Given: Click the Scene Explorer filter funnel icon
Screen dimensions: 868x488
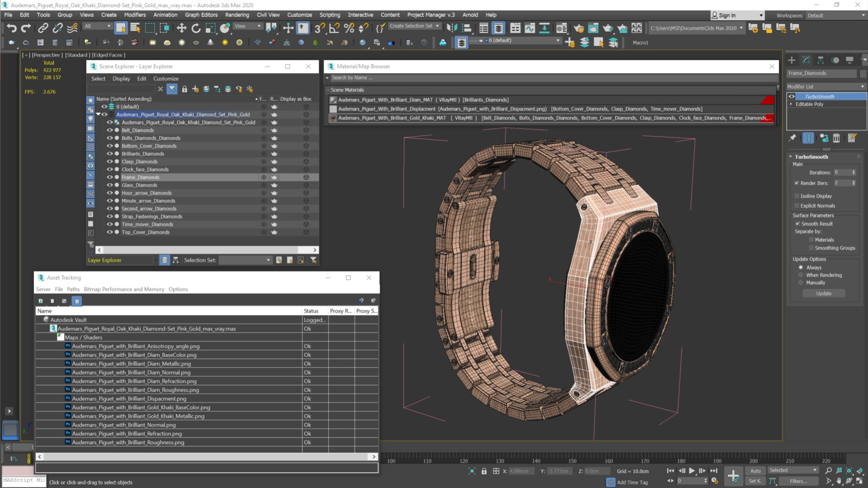Looking at the screenshot, I should click(x=172, y=89).
